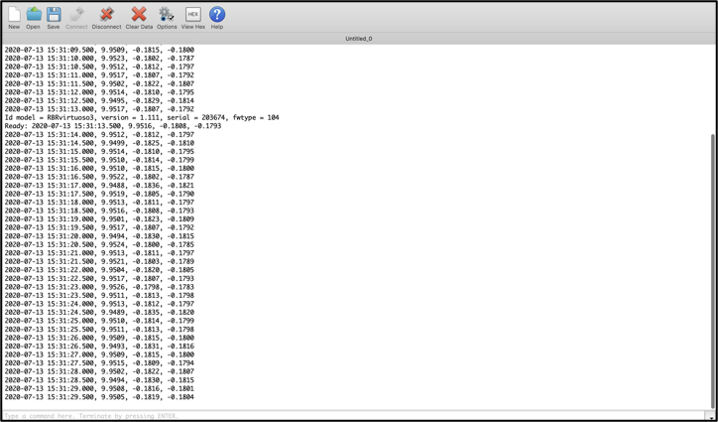
Task: Disconnect from the serial port
Action: (x=106, y=15)
